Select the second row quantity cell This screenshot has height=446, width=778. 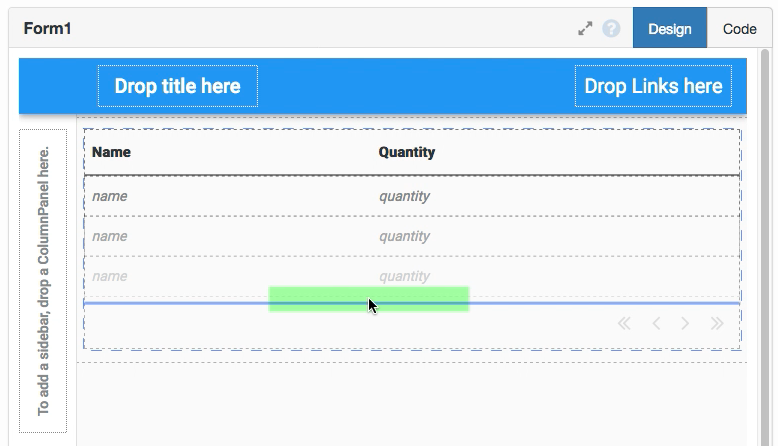[404, 236]
